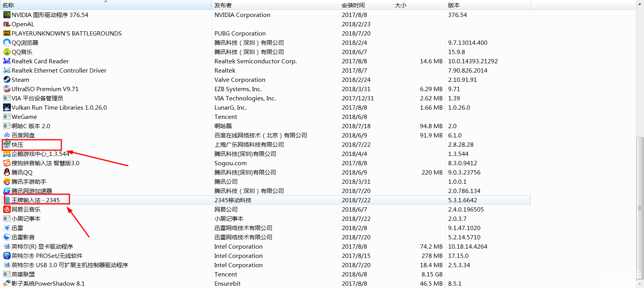The width and height of the screenshot is (644, 288).
Task: Click the Realtek Ethernet Controller Driver icon
Action: pos(7,70)
